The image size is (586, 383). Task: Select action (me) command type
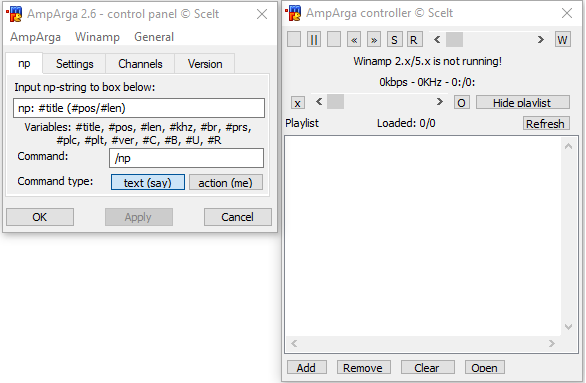tap(226, 182)
